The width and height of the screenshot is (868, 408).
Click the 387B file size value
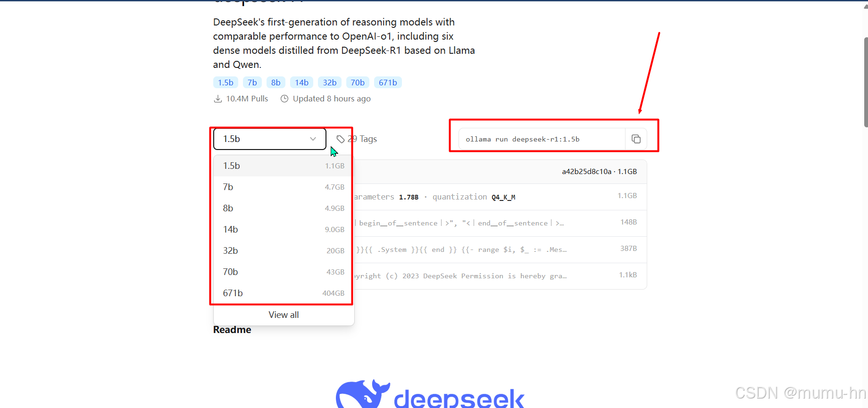pos(628,249)
